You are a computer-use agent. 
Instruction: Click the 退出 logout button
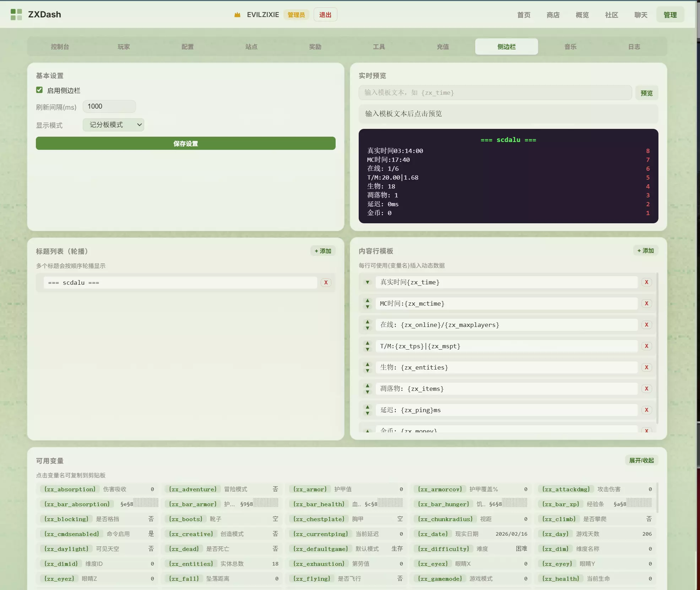(x=325, y=15)
